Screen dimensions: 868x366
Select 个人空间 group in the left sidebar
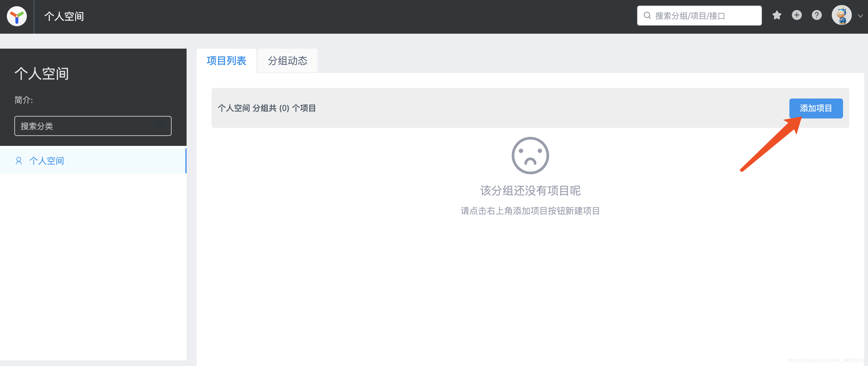tap(47, 161)
